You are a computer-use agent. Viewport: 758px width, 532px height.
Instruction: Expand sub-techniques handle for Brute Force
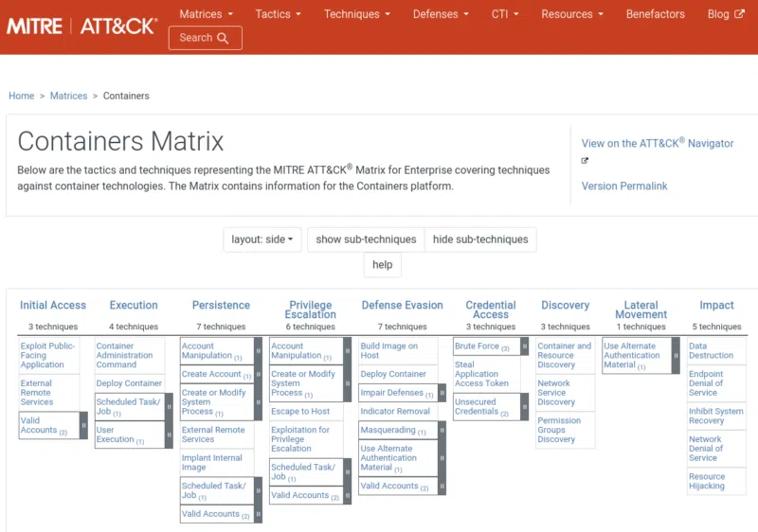525,346
